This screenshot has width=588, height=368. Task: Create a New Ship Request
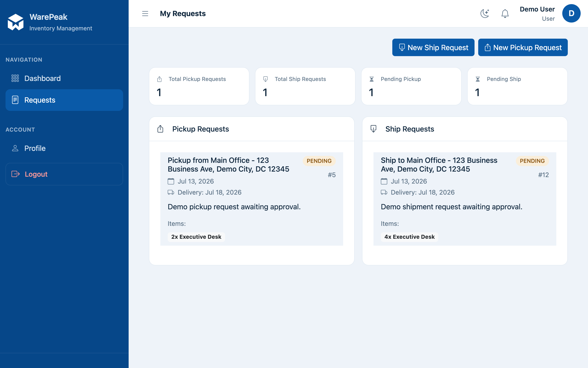pos(433,47)
